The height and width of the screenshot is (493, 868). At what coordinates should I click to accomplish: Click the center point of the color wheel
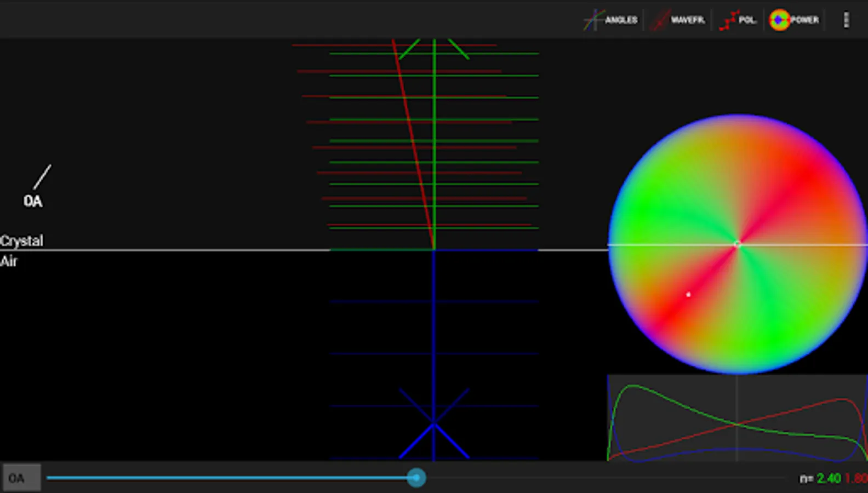738,244
